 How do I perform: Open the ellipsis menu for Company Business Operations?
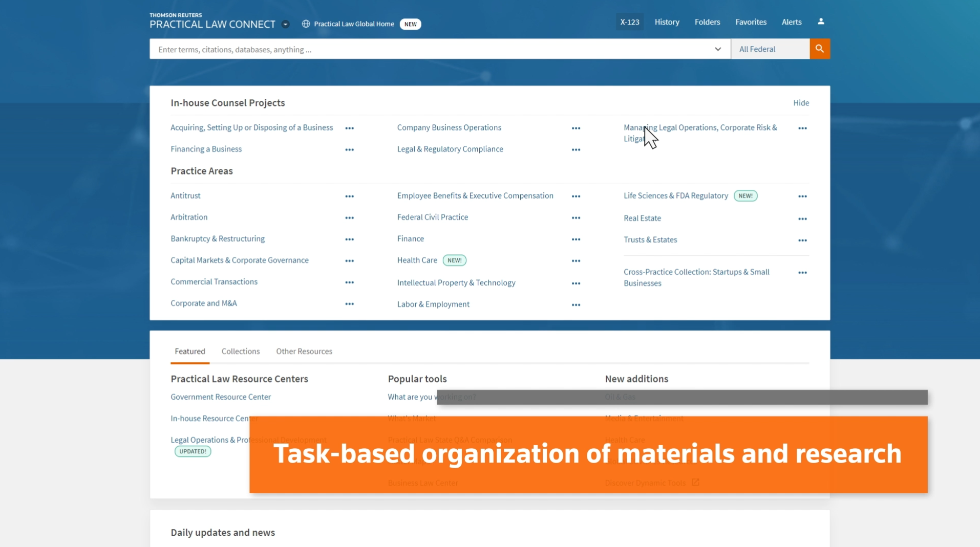coord(576,128)
